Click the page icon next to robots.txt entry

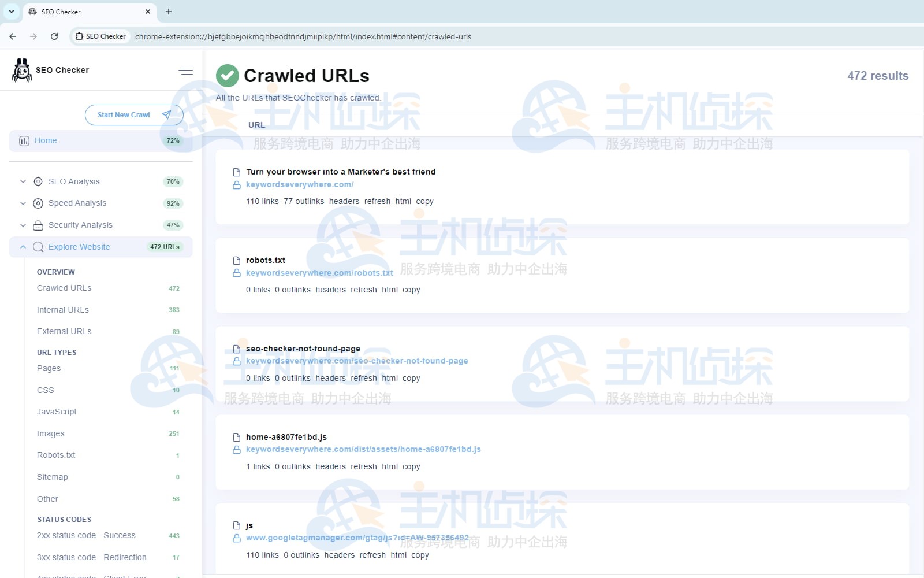237,260
